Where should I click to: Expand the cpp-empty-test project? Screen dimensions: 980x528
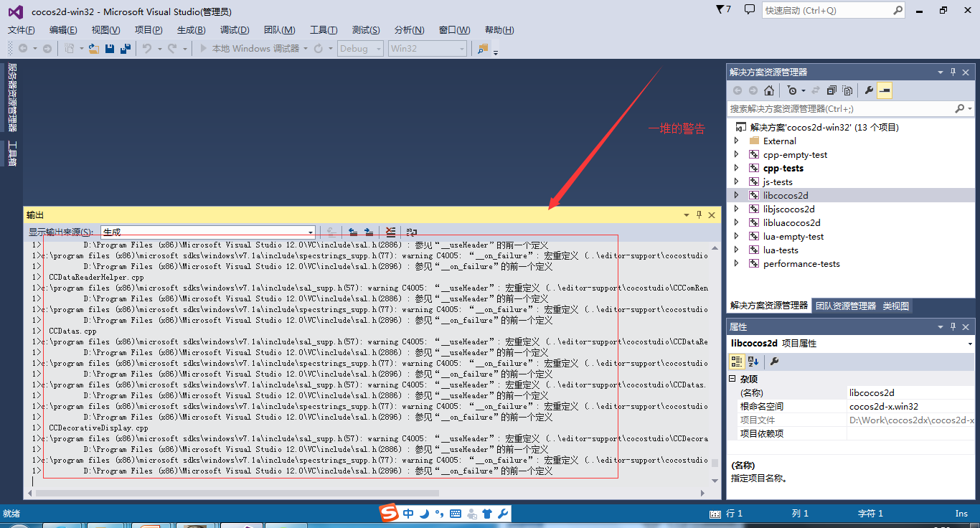tap(736, 155)
